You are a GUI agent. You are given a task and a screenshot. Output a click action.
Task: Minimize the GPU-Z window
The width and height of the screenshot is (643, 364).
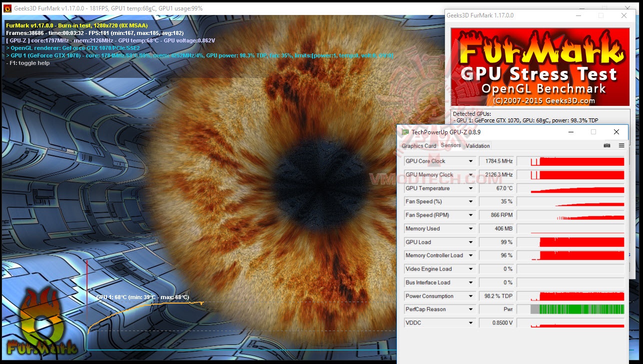[x=570, y=132]
